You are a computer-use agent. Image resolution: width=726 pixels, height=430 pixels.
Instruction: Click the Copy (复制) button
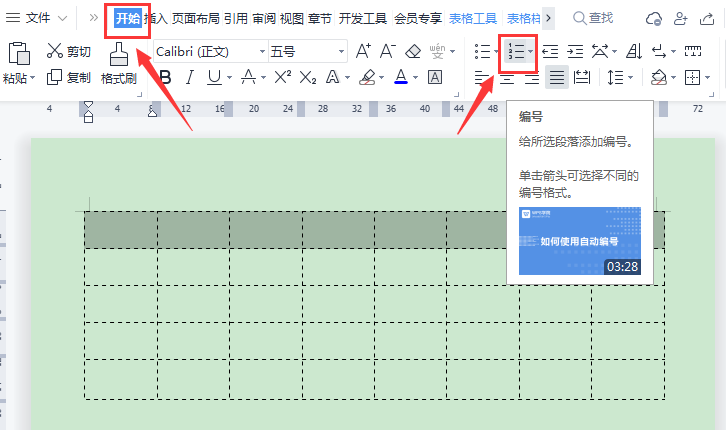69,77
